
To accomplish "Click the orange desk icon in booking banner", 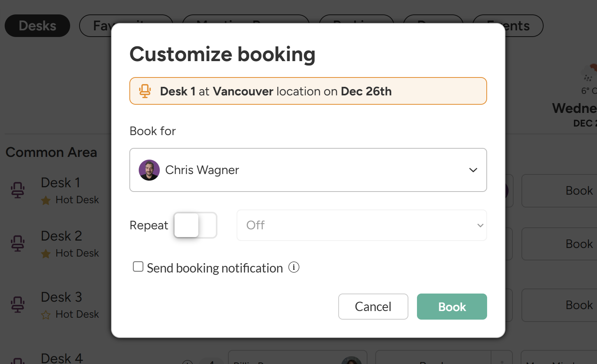I will coord(145,91).
